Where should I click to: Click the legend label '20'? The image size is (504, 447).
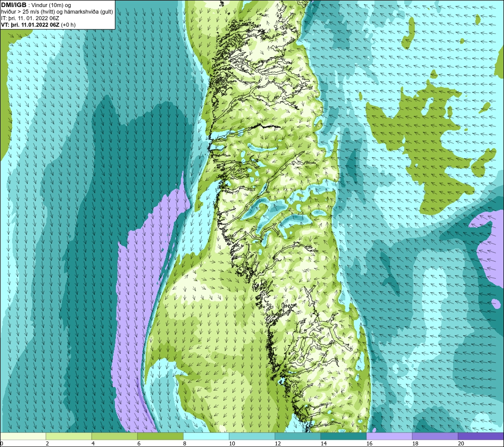(461, 443)
